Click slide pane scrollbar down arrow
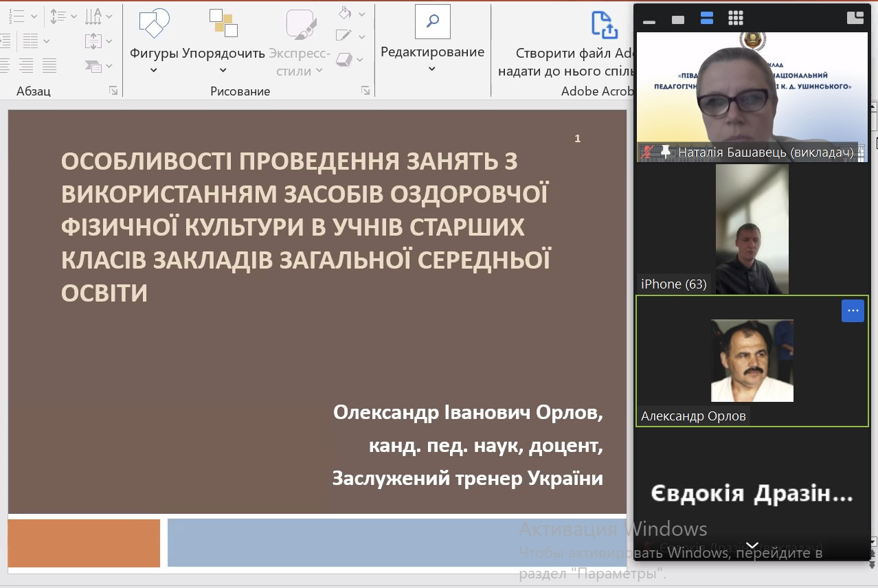Screen dimensions: 878x588 (x=874, y=541)
